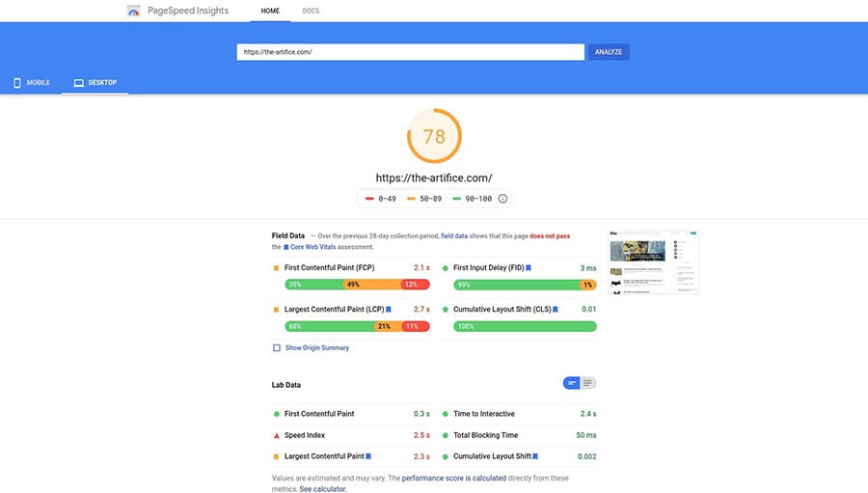
Task: Click bookmark icon next to lab Cumulative Layout Shift
Action: (x=535, y=456)
